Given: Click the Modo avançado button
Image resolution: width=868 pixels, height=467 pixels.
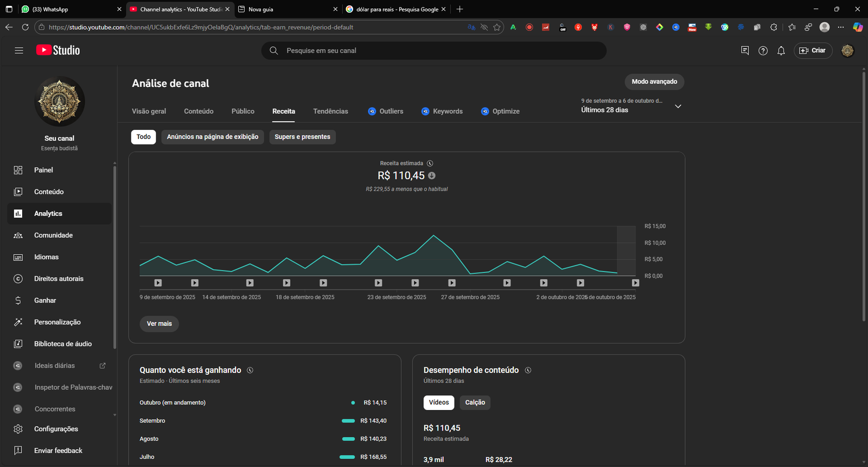Looking at the screenshot, I should pos(654,81).
